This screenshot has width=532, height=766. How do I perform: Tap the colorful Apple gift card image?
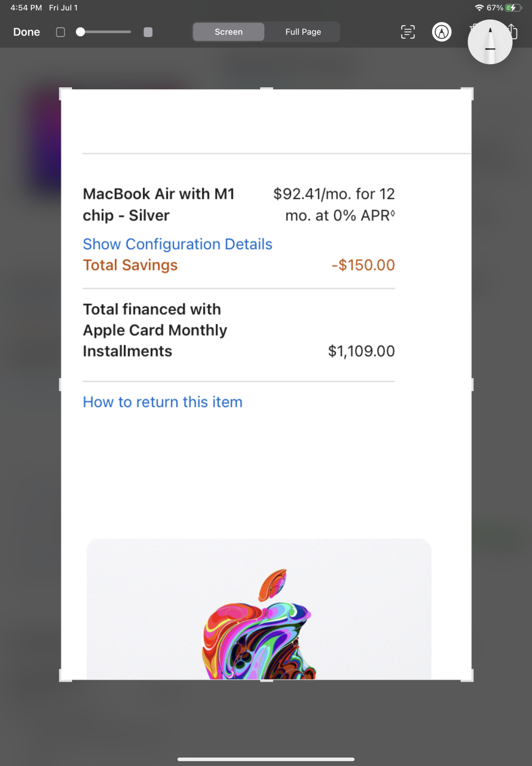coord(259,613)
